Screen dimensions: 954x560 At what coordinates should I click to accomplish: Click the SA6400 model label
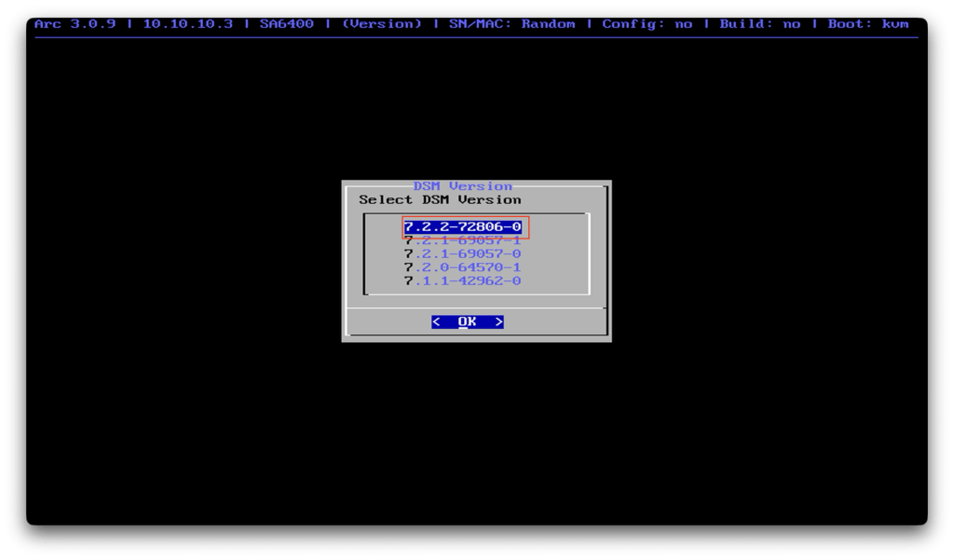[x=287, y=23]
